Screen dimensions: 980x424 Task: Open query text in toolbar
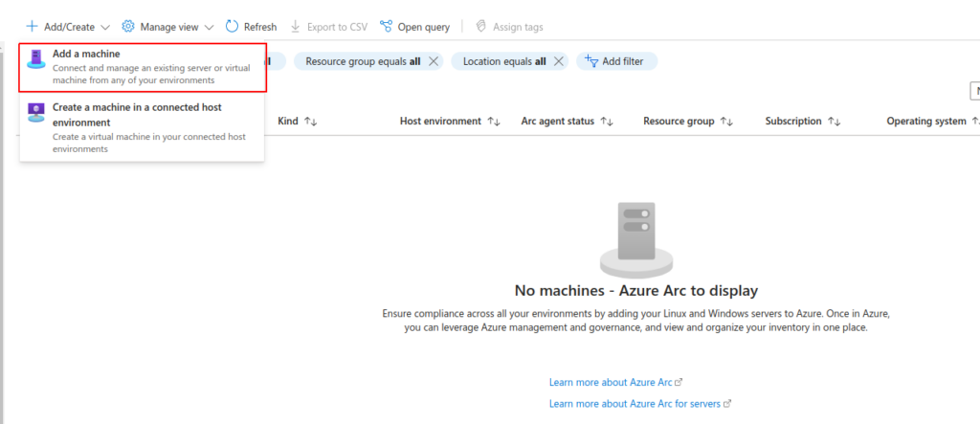coord(424,27)
